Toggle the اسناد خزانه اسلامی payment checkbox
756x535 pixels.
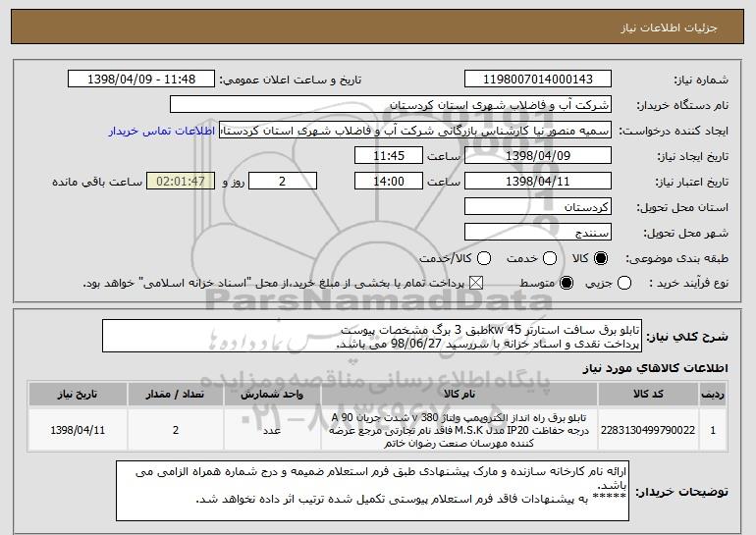click(x=476, y=283)
